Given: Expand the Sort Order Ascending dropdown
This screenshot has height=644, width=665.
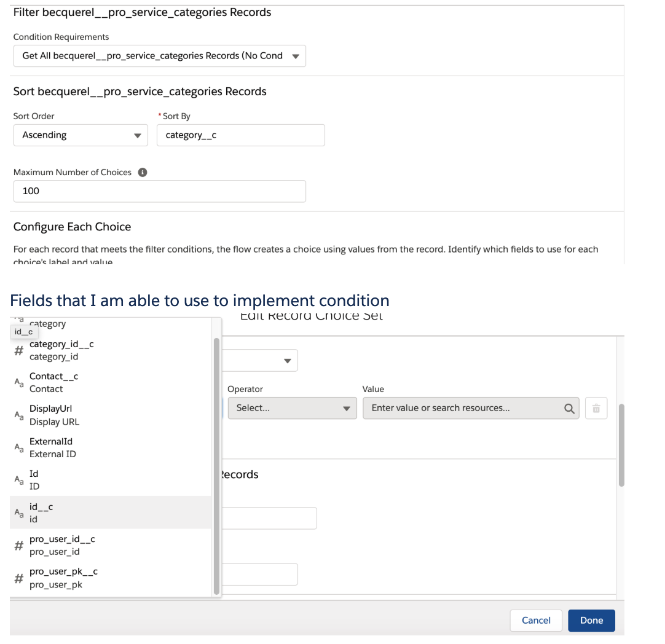Looking at the screenshot, I should coord(81,135).
